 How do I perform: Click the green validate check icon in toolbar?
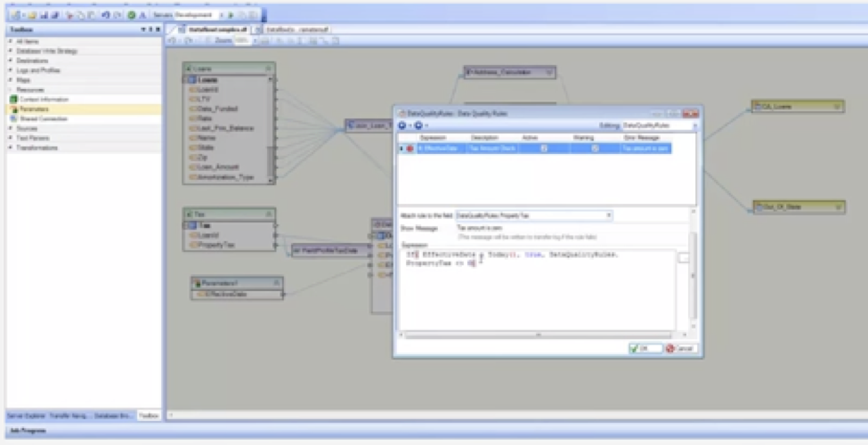pos(132,15)
